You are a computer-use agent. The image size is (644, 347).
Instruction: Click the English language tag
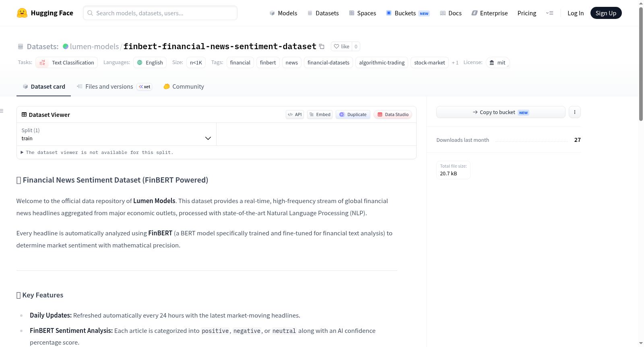[150, 62]
